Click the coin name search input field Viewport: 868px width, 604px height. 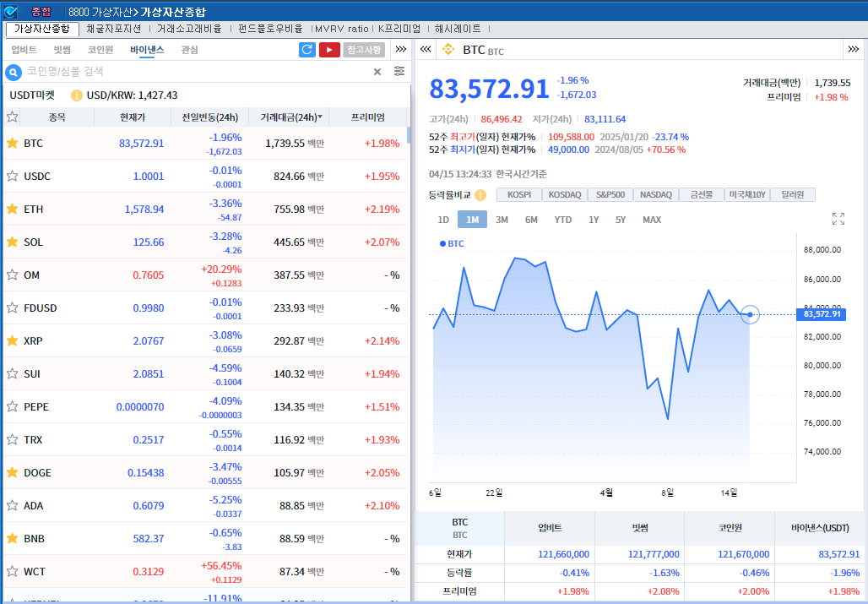(194, 72)
